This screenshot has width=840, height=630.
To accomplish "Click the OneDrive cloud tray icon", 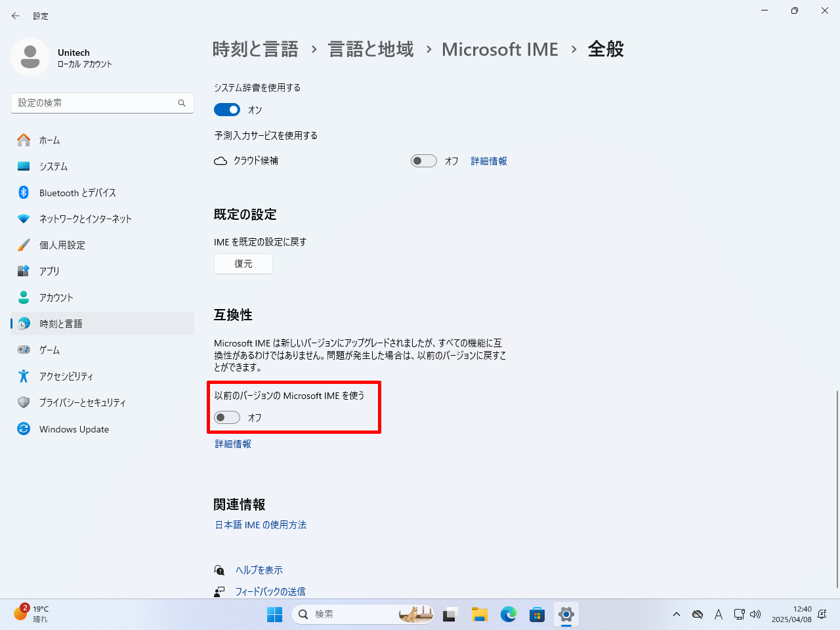I will (698, 614).
